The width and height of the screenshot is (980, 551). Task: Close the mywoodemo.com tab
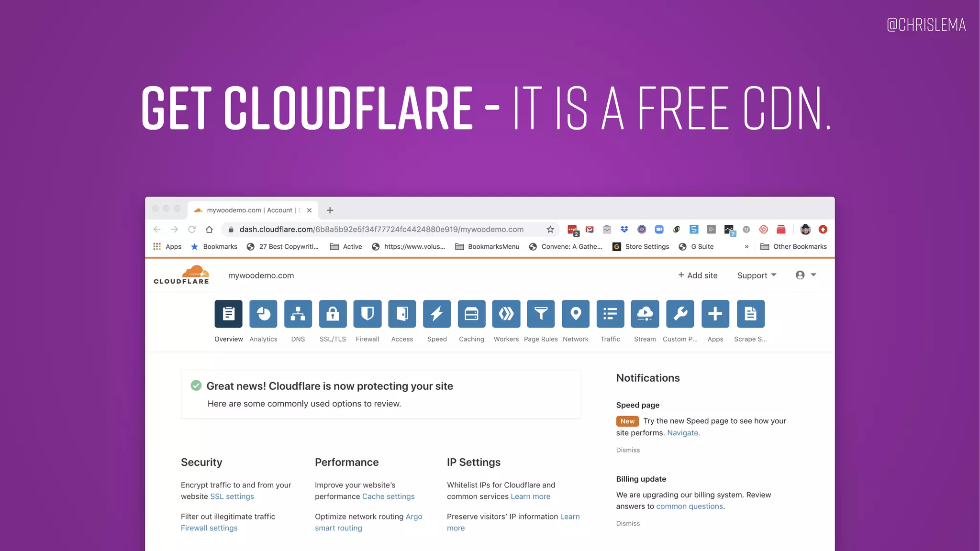click(309, 210)
